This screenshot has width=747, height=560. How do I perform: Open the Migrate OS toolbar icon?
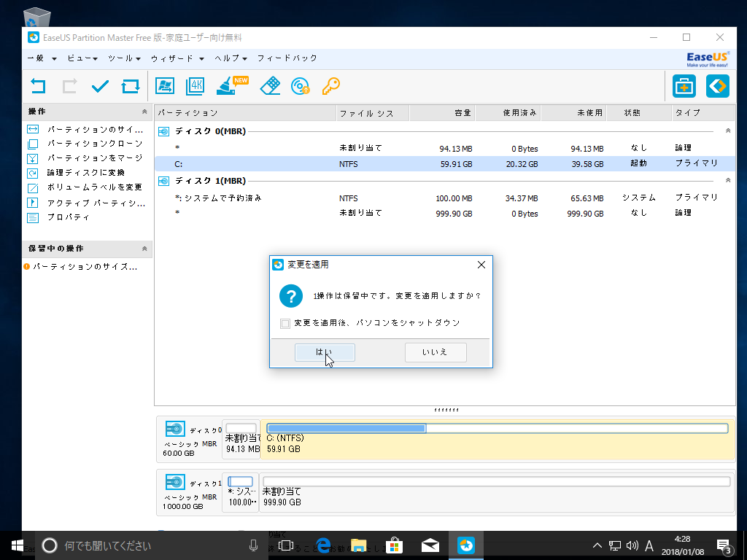tap(165, 86)
